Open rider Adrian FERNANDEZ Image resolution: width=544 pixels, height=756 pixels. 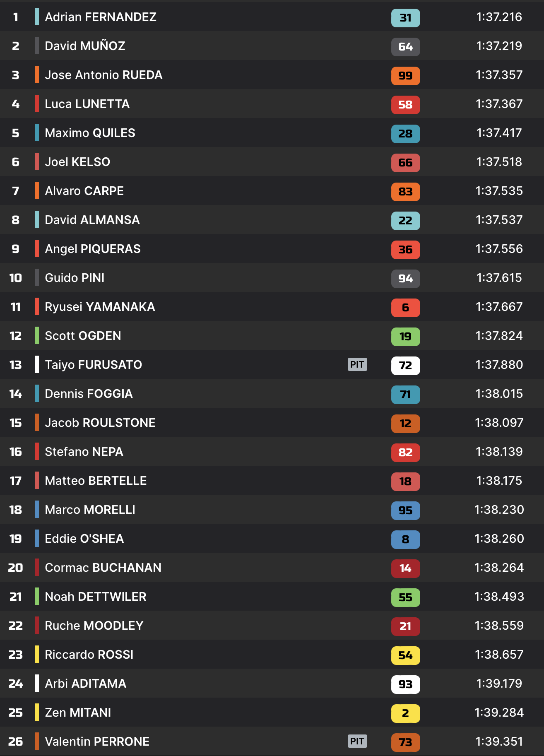tap(101, 17)
